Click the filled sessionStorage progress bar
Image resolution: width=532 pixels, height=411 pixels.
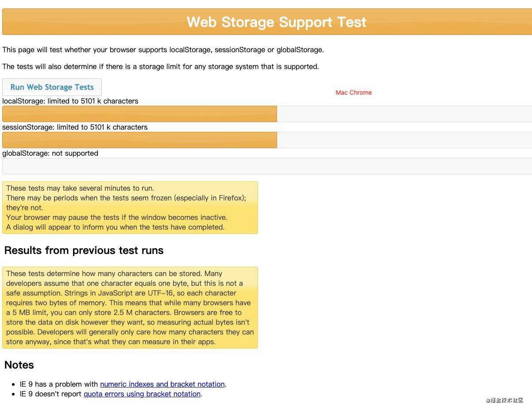[139, 140]
